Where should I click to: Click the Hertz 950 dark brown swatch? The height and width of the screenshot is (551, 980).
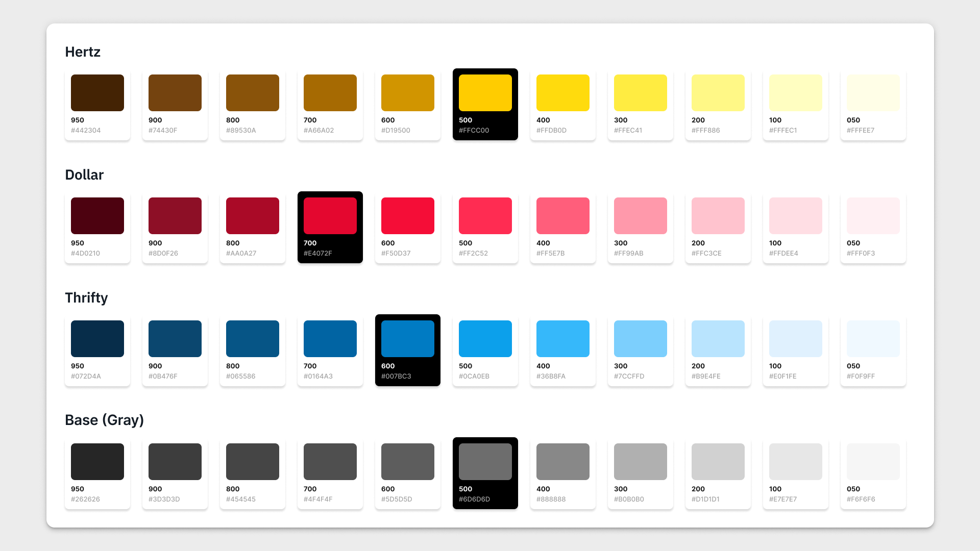click(97, 93)
